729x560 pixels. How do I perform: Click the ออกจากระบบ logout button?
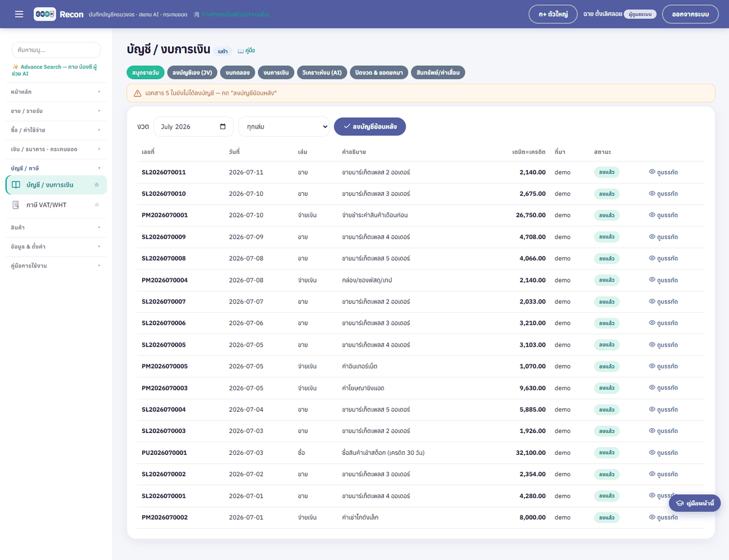coord(690,14)
